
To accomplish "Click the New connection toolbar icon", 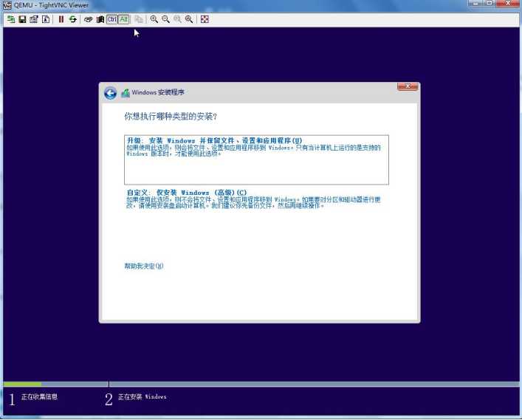I will 11,19.
